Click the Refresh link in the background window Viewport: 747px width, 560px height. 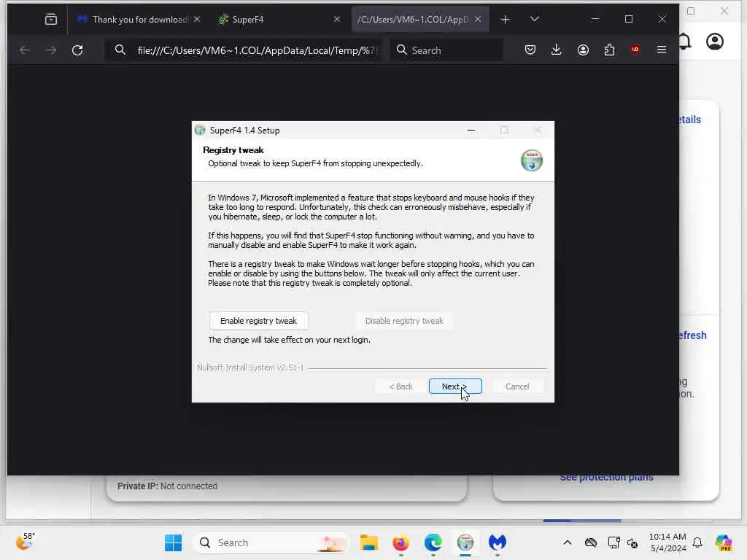point(693,335)
